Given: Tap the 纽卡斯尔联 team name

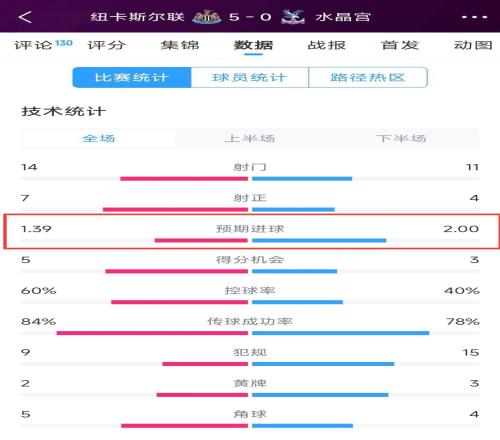Looking at the screenshot, I should 137,17.
